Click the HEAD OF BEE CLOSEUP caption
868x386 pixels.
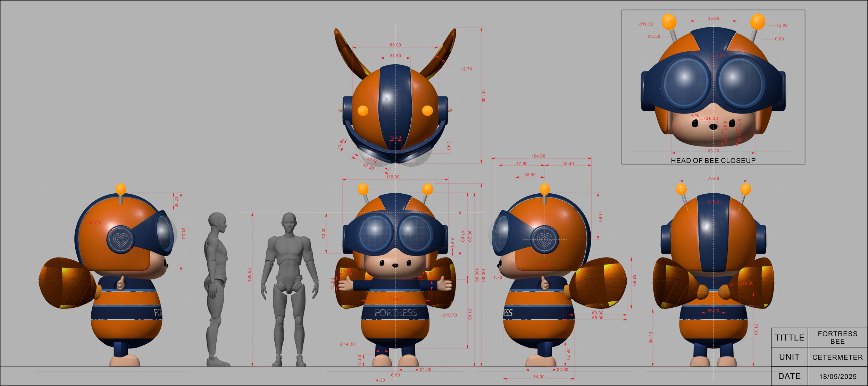[713, 161]
